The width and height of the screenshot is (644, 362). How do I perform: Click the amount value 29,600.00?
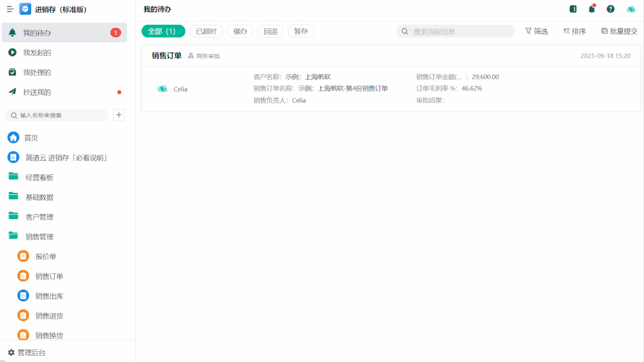tap(485, 77)
